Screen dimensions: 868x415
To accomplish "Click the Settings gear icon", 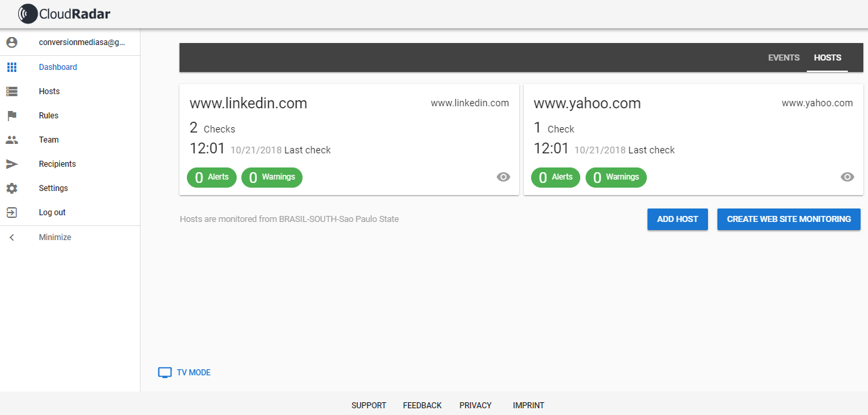I will pyautogui.click(x=11, y=188).
